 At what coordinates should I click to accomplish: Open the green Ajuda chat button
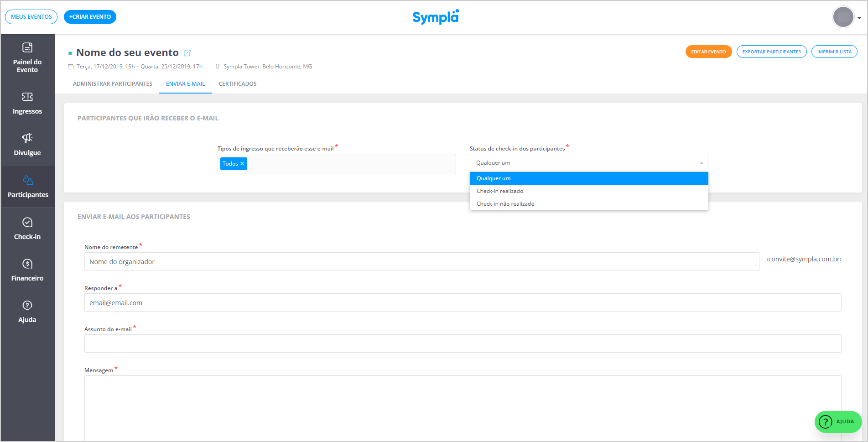click(838, 422)
